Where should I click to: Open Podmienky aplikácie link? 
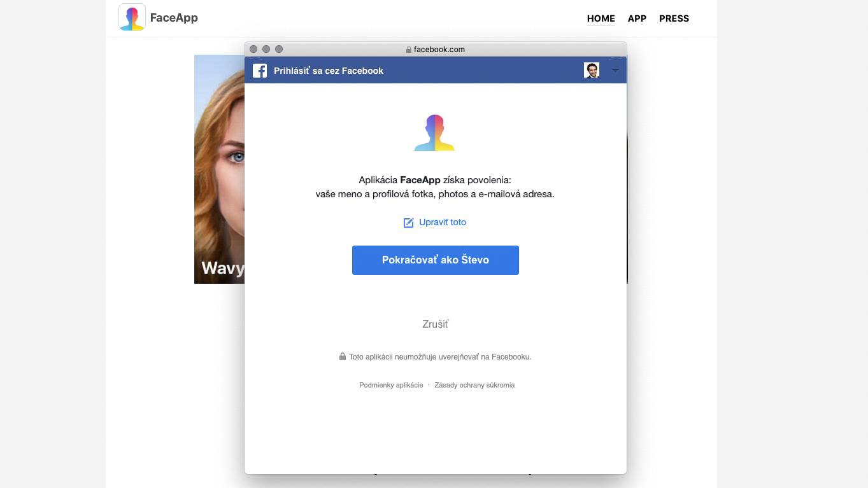pos(391,385)
